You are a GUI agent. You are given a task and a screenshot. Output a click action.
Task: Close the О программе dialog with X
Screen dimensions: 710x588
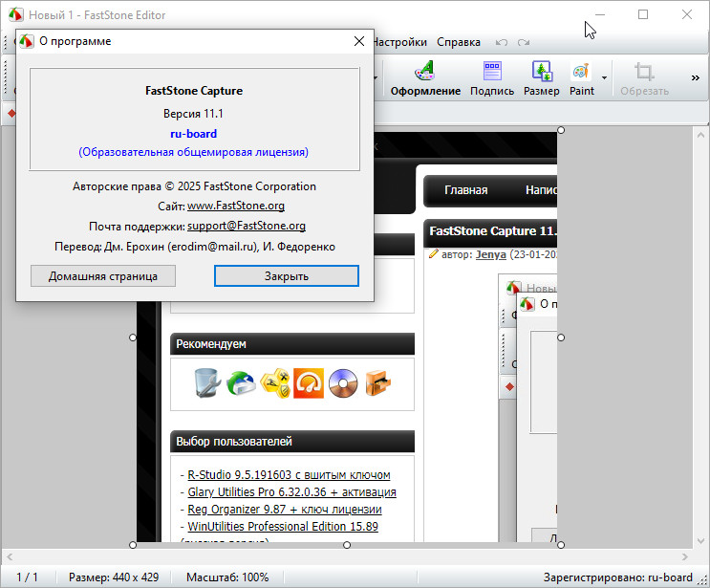pyautogui.click(x=359, y=42)
